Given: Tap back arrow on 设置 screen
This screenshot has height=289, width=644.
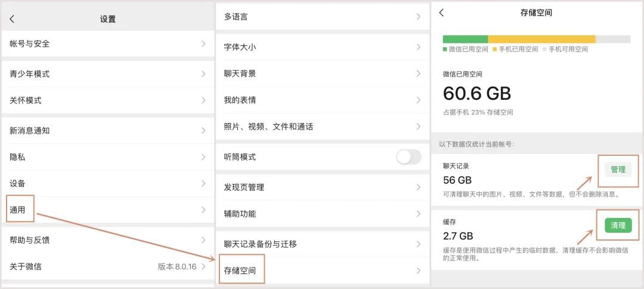Looking at the screenshot, I should click(12, 19).
